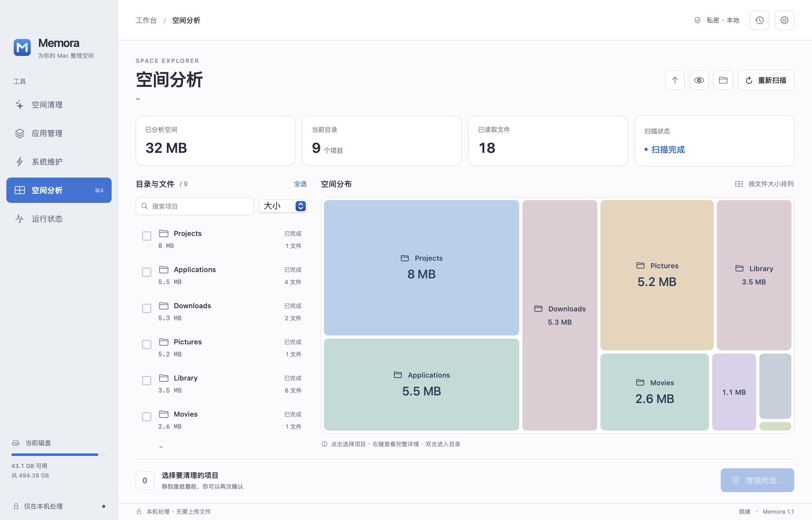Click the 重新扫描 rescan button
Screen dimensions: 812x520
tap(766, 80)
